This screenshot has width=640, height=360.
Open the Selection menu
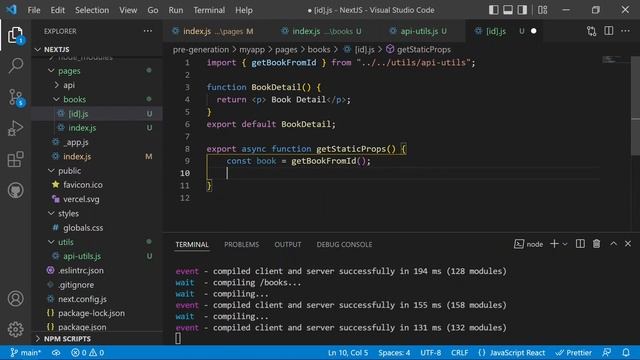(92, 10)
